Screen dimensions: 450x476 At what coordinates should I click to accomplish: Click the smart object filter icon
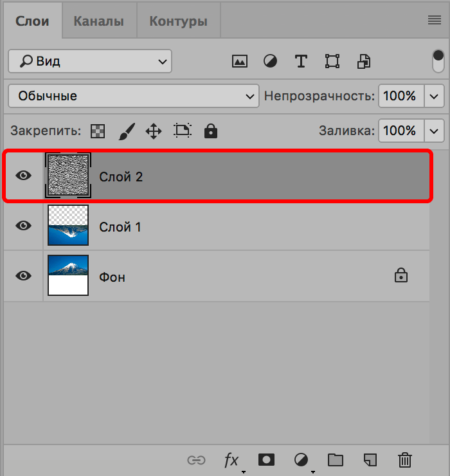pos(364,62)
